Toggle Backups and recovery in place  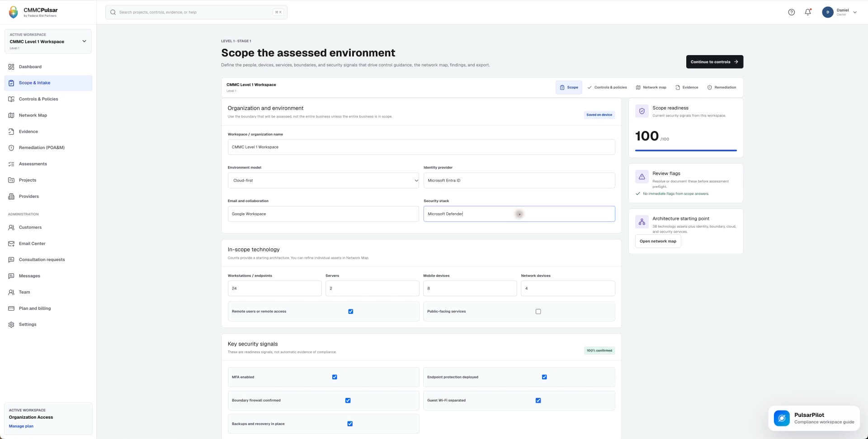tap(350, 424)
